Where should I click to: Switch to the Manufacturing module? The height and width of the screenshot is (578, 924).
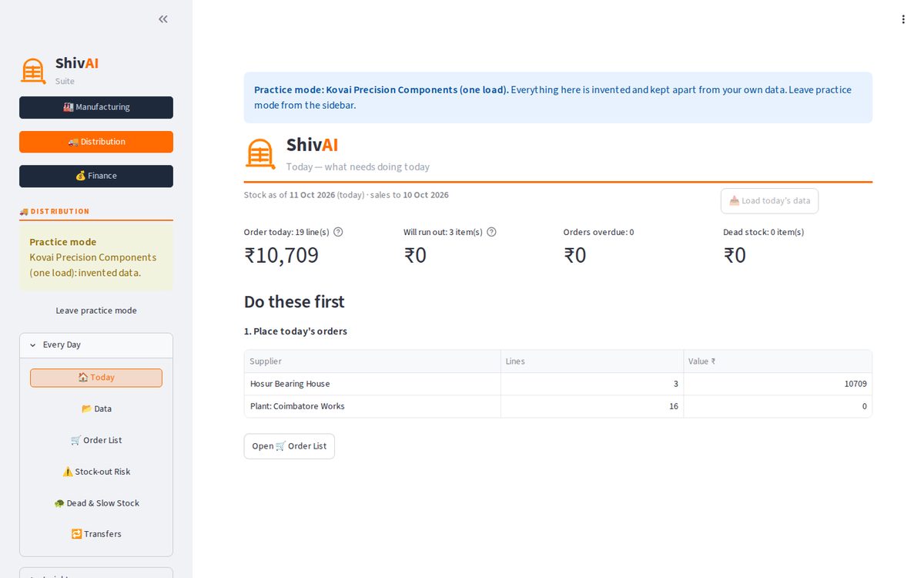pyautogui.click(x=96, y=107)
